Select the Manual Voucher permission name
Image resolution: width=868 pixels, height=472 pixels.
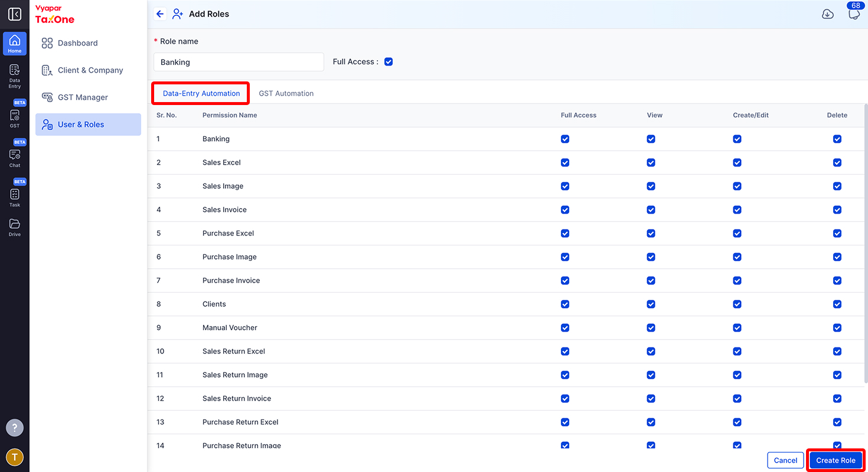[x=230, y=327]
